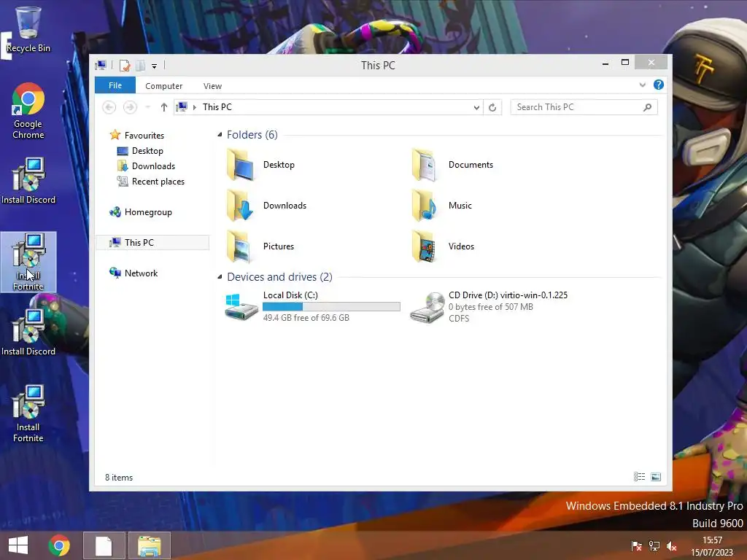Image resolution: width=747 pixels, height=560 pixels.
Task: Click '49.4 GB free of 69.6 GB' text
Action: 306,318
